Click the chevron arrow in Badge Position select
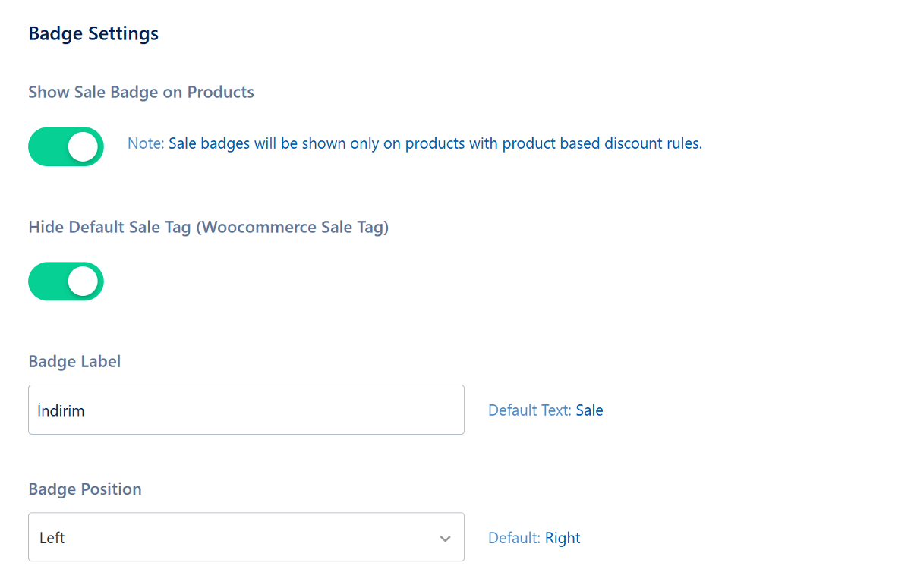Screen dimensions: 911x588 click(x=446, y=539)
